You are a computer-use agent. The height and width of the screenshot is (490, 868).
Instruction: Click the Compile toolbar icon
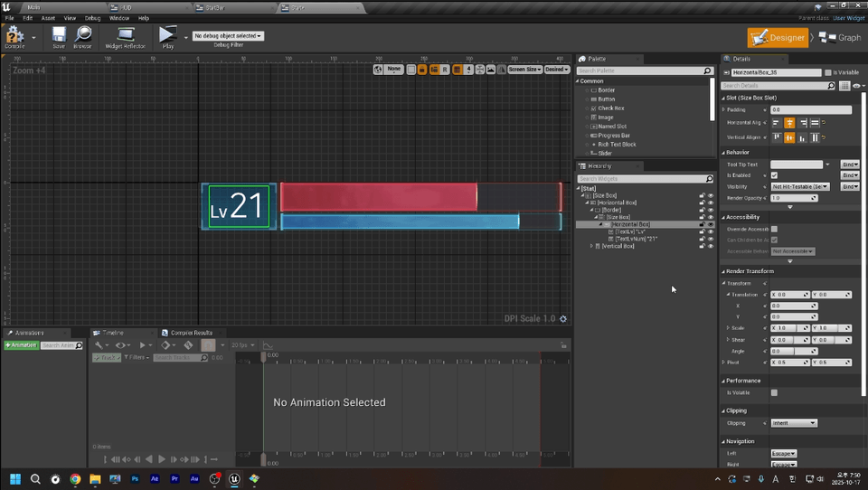coord(14,35)
